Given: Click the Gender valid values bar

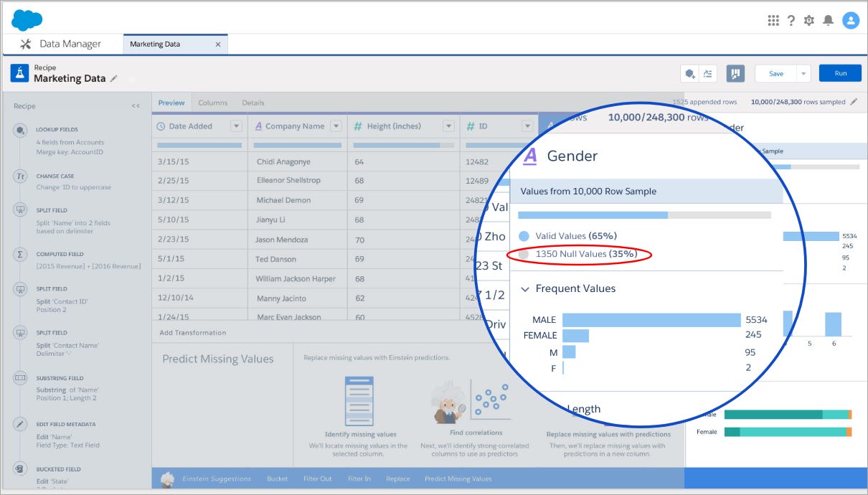Looking at the screenshot, I should click(593, 214).
